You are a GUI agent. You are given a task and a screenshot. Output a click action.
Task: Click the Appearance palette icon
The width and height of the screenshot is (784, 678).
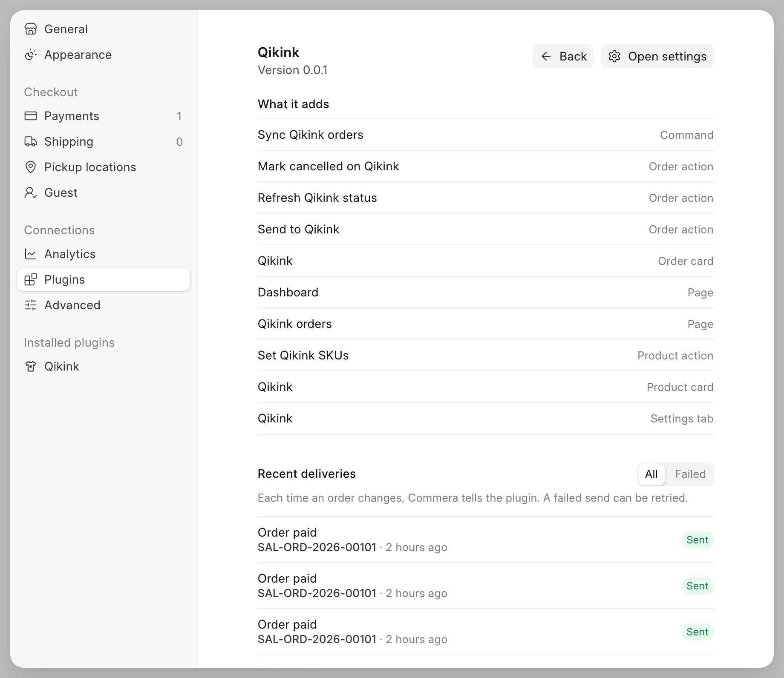pyautogui.click(x=31, y=55)
